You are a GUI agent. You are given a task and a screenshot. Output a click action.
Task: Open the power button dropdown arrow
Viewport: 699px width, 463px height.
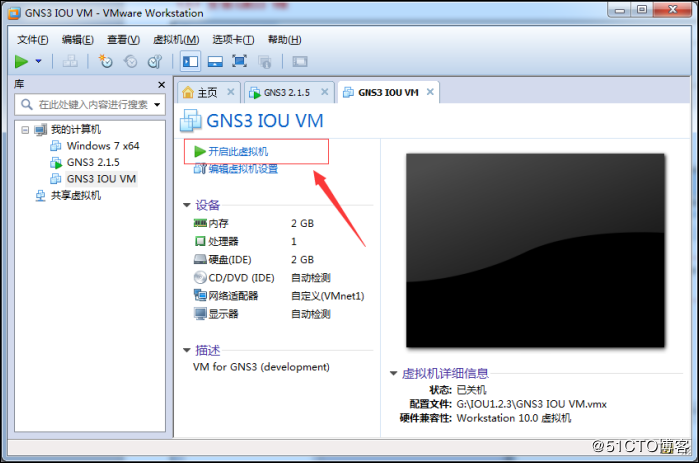pyautogui.click(x=38, y=61)
